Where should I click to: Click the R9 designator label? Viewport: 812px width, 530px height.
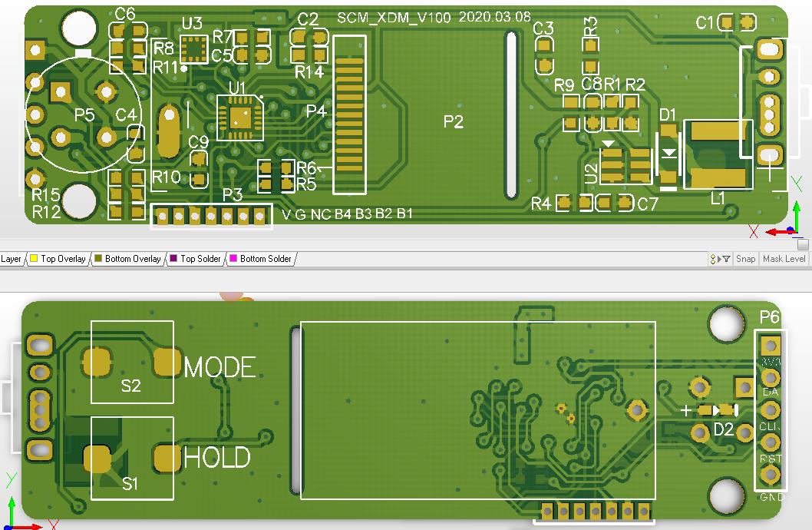click(x=564, y=85)
